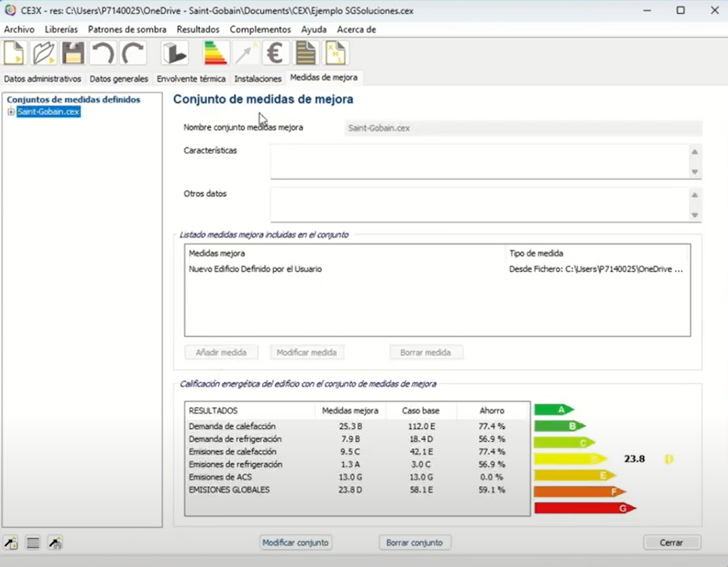728x567 pixels.
Task: Go to the Instalaciones tab
Action: (258, 79)
